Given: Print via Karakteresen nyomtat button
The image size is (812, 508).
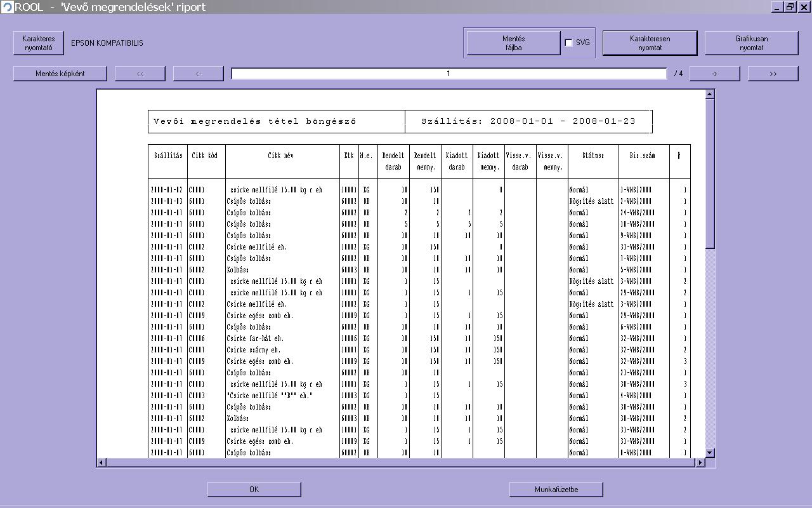Looking at the screenshot, I should click(650, 43).
